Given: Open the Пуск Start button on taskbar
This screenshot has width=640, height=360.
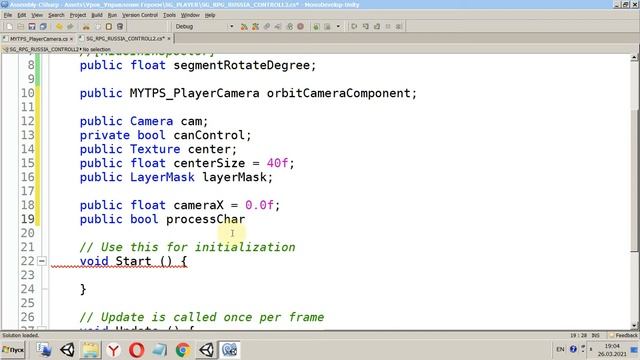Looking at the screenshot, I should click(x=13, y=350).
